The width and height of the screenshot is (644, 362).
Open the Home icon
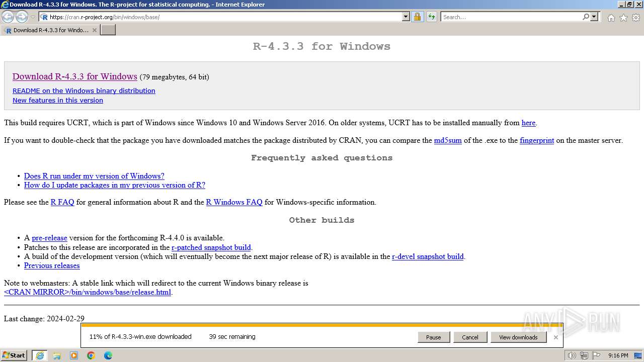(611, 18)
